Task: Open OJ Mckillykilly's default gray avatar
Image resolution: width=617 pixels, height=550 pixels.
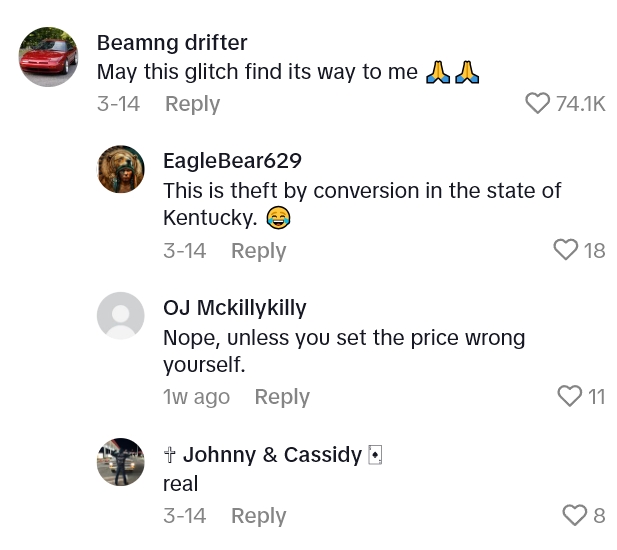Action: [x=121, y=316]
